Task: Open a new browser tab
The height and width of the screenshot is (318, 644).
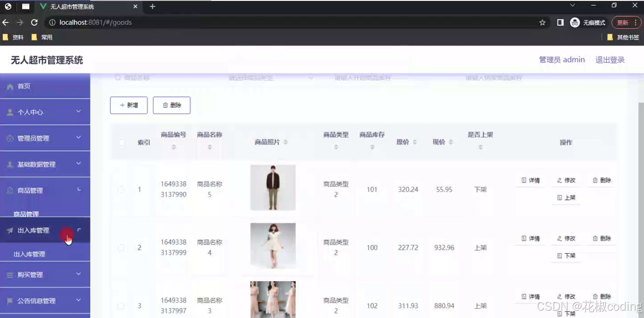Action: tap(152, 6)
